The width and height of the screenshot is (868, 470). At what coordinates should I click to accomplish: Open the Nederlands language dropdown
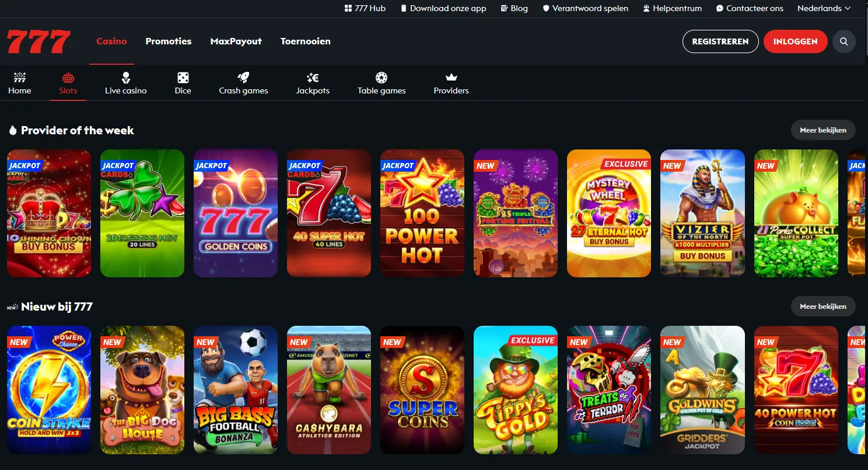824,8
